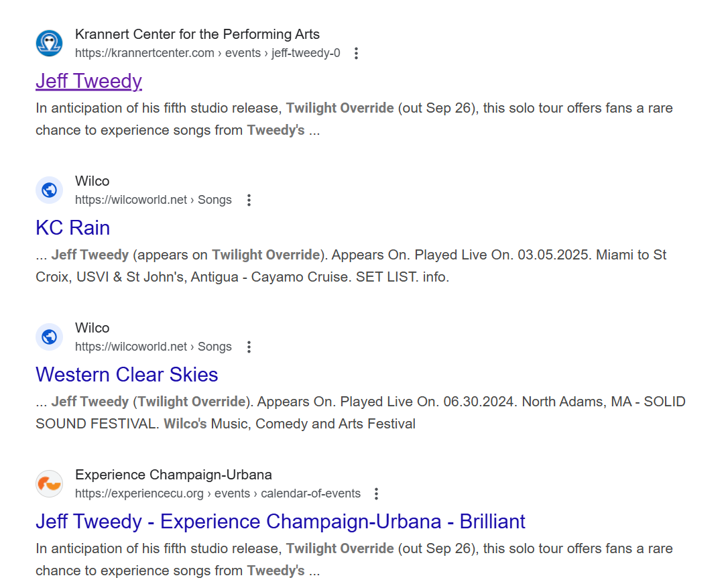Open three-dot options for Western Clear Skies result

point(249,347)
